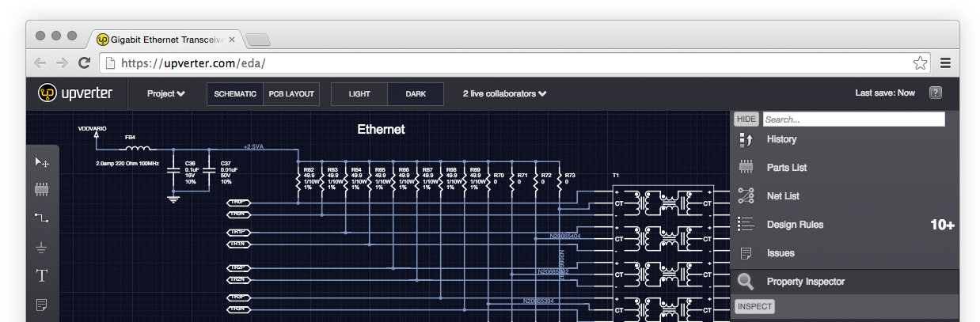This screenshot has width=980, height=322.
Task: Open the Chrome hamburger menu
Action: 945,63
